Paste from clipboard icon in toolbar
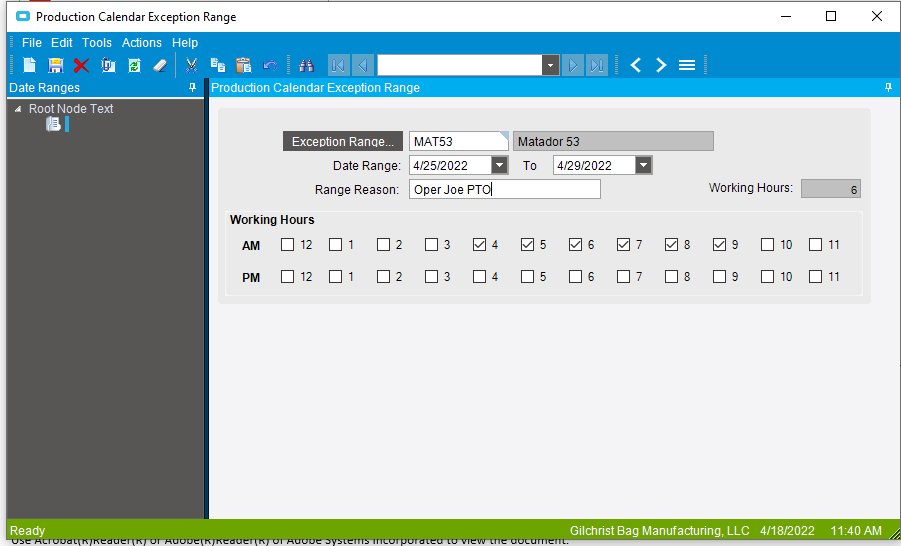901x546 pixels. [244, 65]
